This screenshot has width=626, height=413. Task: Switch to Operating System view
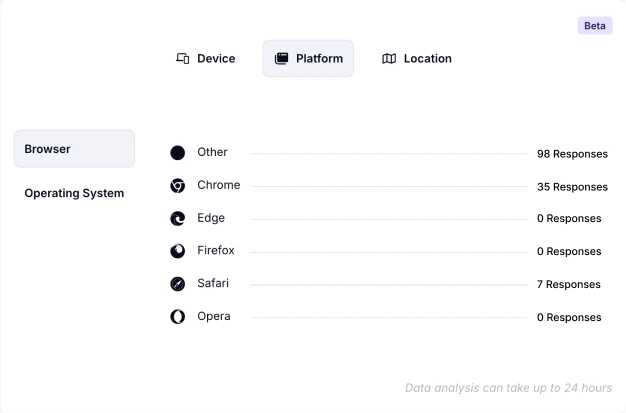[x=74, y=193]
